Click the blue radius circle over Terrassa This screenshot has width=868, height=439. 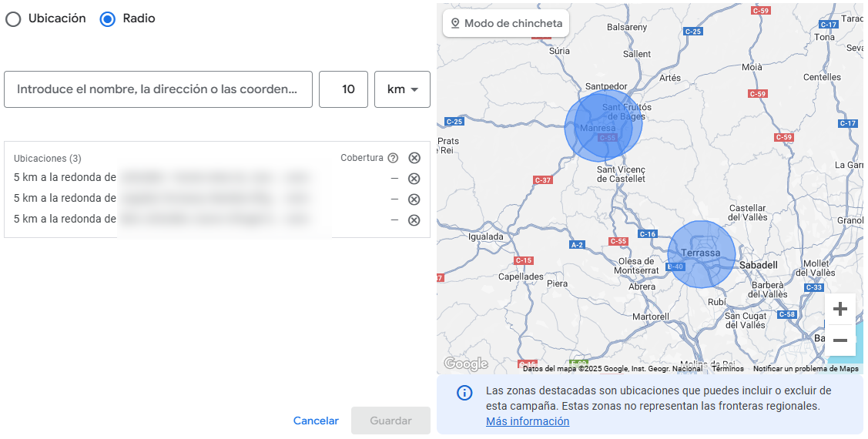[x=702, y=254]
